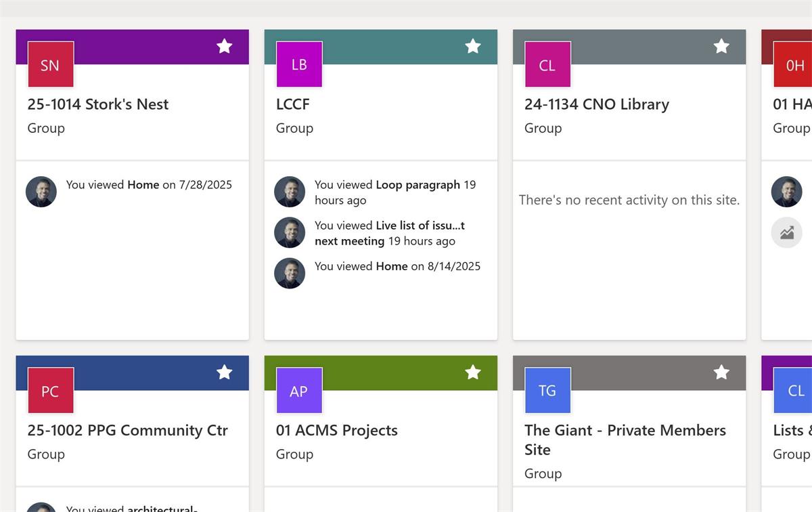The height and width of the screenshot is (512, 812).
Task: Toggle follow star on 24-1134 CNO Library
Action: click(x=721, y=46)
